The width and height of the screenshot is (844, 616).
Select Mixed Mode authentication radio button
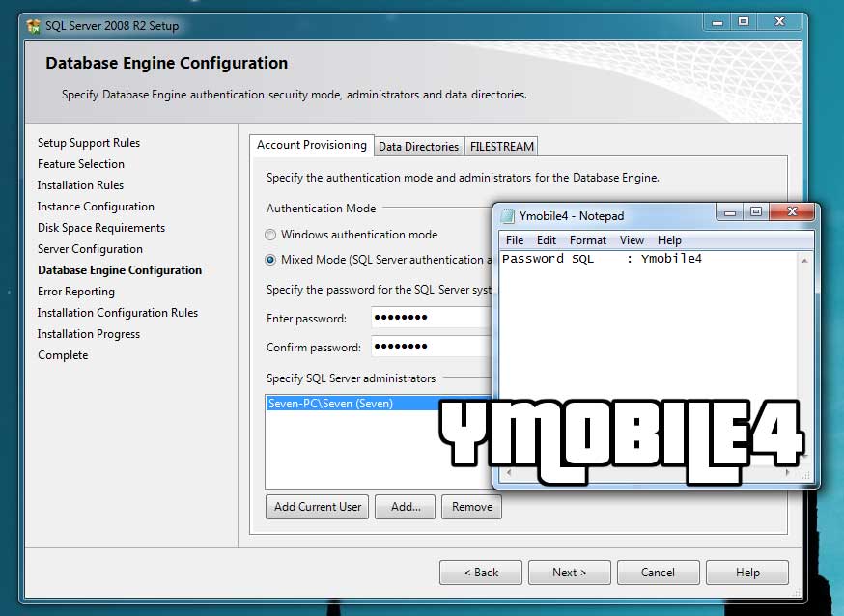[270, 260]
